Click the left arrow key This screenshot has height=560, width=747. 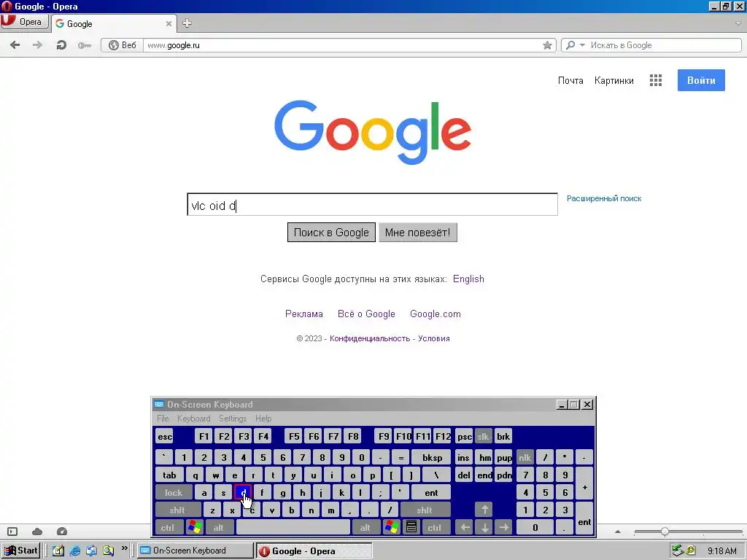pos(465,528)
